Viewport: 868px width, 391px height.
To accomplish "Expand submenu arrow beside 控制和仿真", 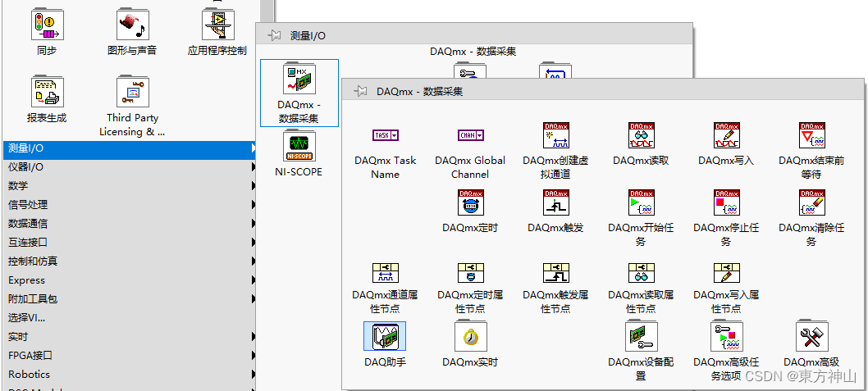I will [254, 261].
